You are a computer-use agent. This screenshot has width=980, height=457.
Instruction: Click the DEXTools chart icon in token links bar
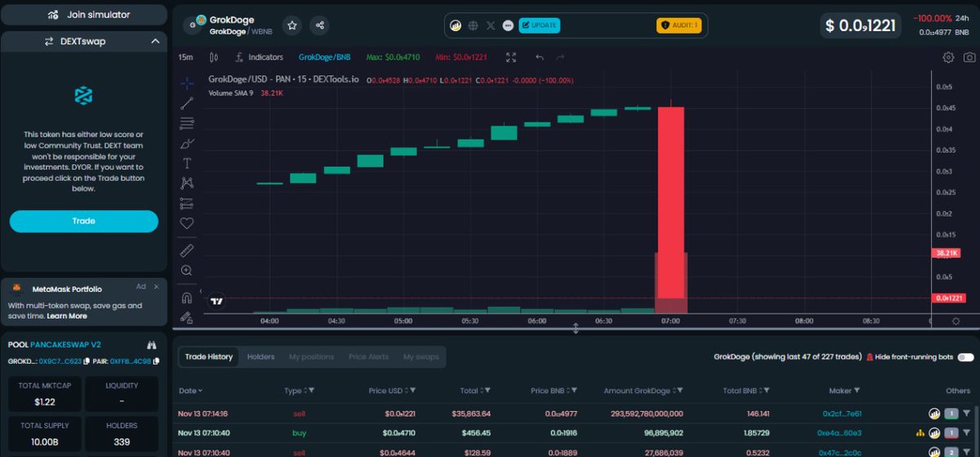pyautogui.click(x=456, y=25)
